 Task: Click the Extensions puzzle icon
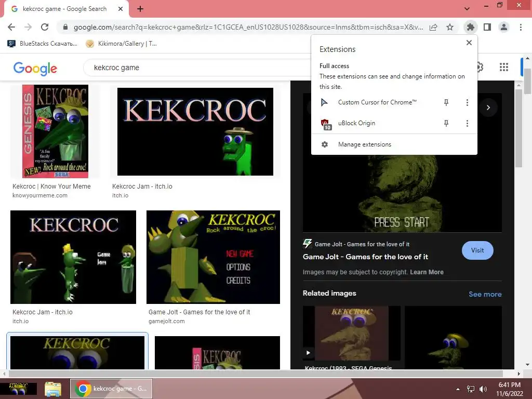(x=470, y=27)
